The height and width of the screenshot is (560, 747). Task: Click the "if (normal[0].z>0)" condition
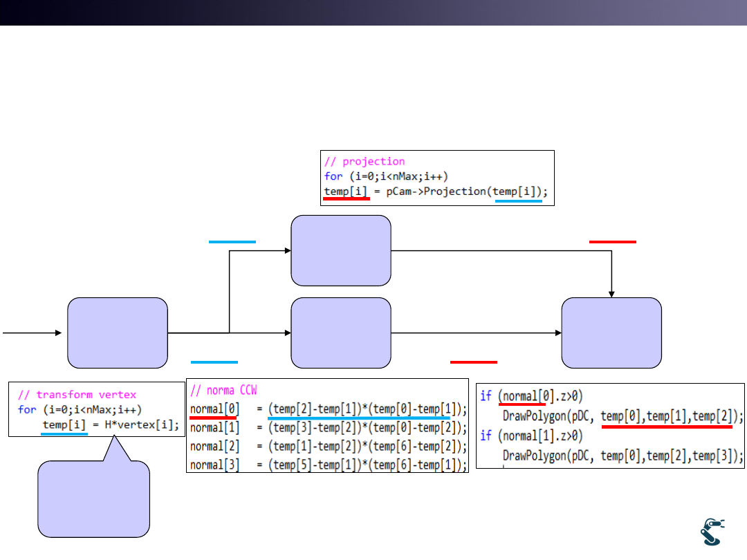click(x=531, y=397)
